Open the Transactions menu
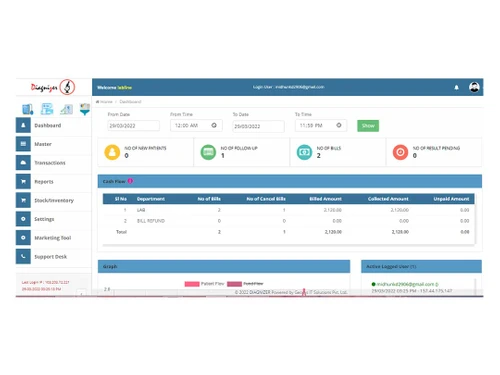 [x=53, y=163]
